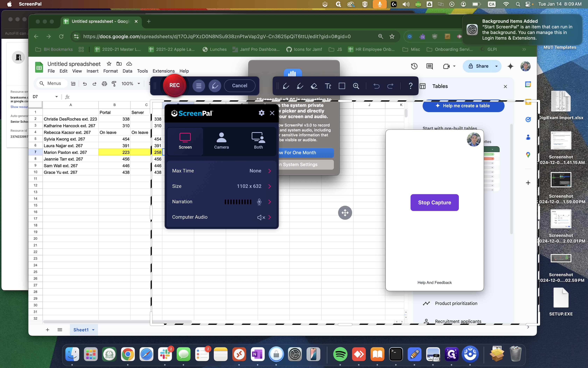Star the Untitled spreadsheet
This screenshot has height=368, width=588.
[109, 64]
